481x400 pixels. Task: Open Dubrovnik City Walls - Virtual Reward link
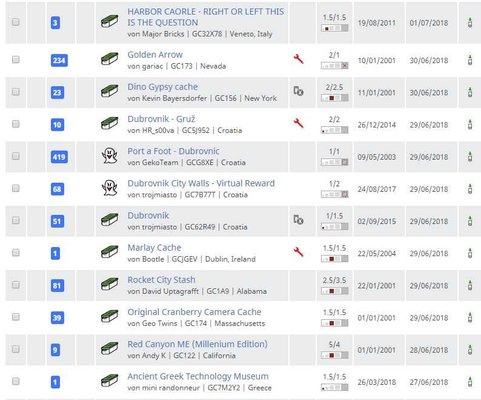click(201, 183)
